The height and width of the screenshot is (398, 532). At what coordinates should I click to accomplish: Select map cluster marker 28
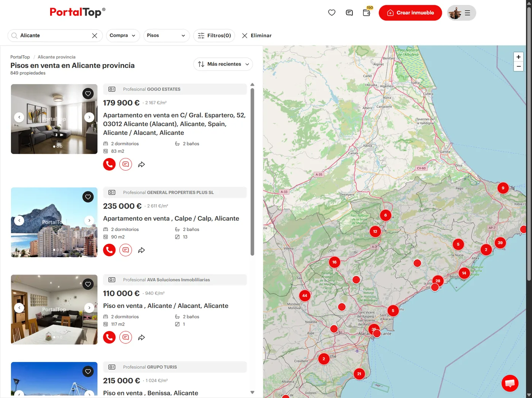438,281
